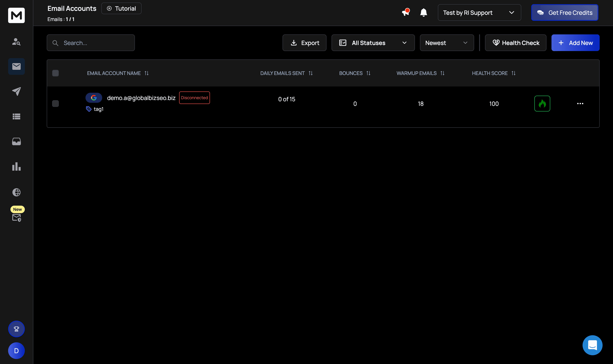613x364 pixels.
Task: Open the three-dot row actions menu
Action: point(580,104)
